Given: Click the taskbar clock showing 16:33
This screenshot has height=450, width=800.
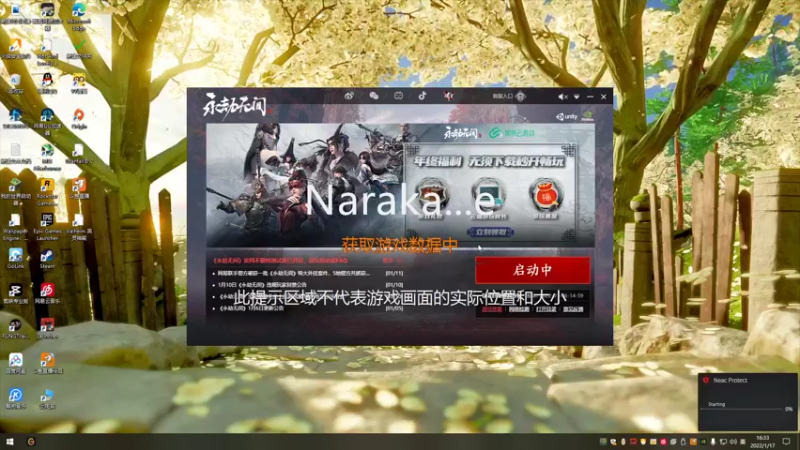Looking at the screenshot, I should (x=762, y=442).
